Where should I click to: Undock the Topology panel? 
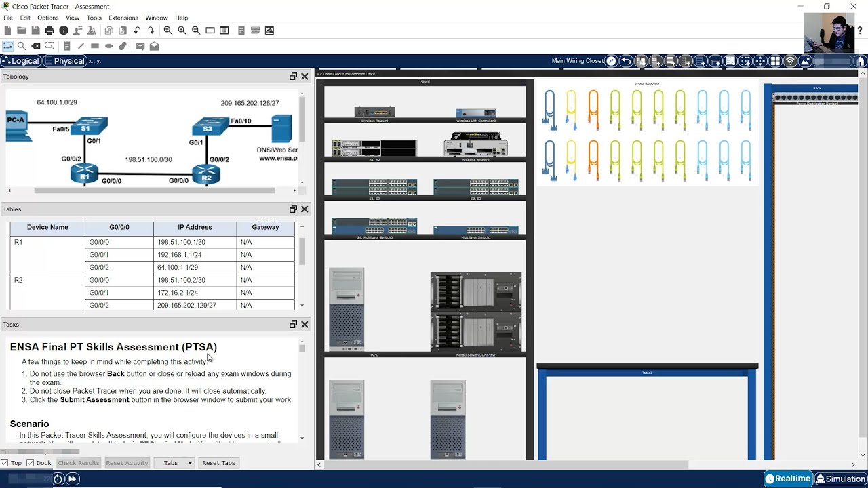click(x=294, y=77)
